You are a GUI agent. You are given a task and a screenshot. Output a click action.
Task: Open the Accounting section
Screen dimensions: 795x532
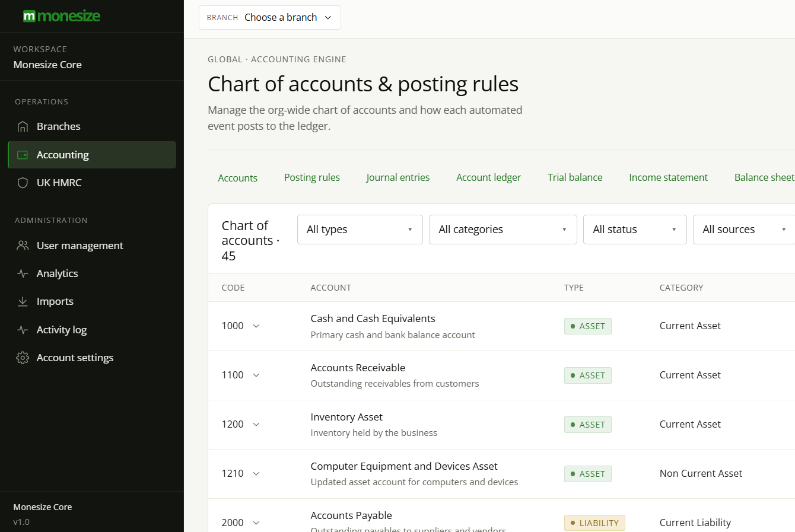pos(92,155)
